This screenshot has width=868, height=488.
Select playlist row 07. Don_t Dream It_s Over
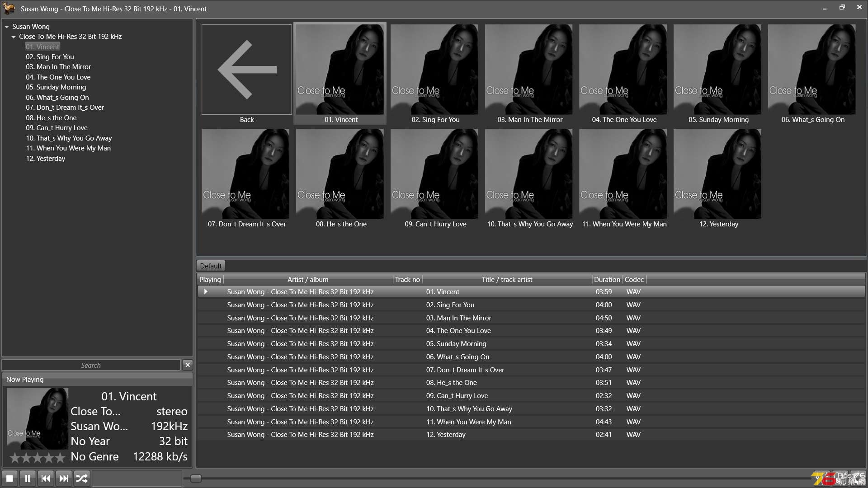tap(531, 370)
